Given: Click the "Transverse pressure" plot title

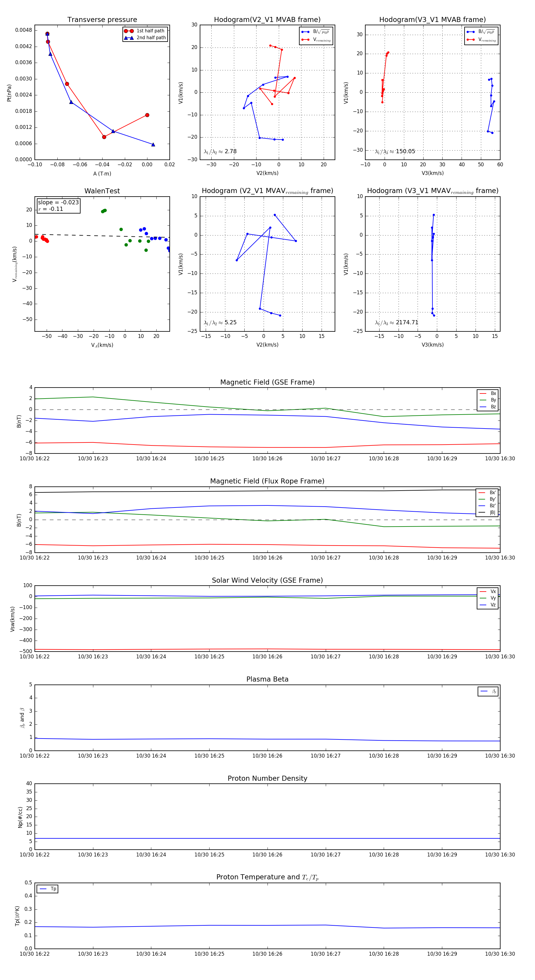Looking at the screenshot, I should coord(102,20).
